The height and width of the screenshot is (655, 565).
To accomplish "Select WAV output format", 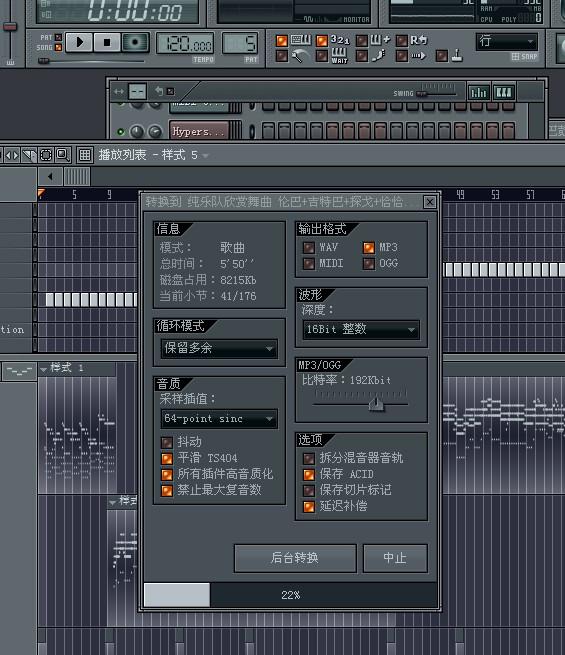I will coord(309,248).
